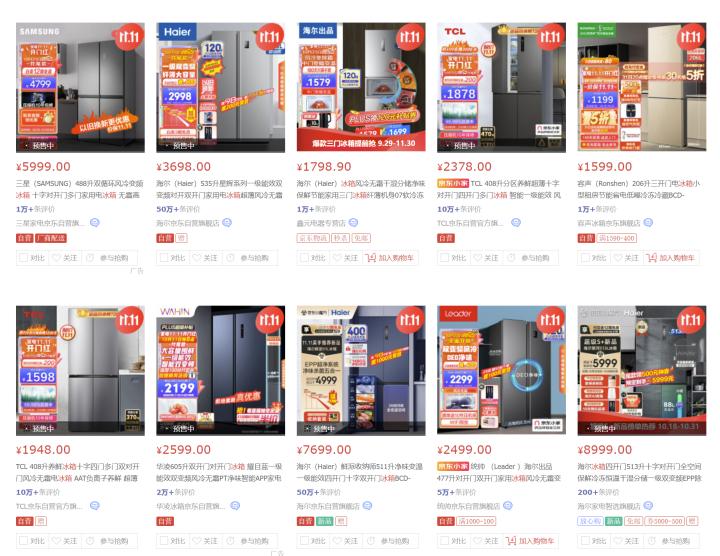
Task: Tick compare checkbox for ¥3698.00 Haier fridge
Action: [x=163, y=258]
